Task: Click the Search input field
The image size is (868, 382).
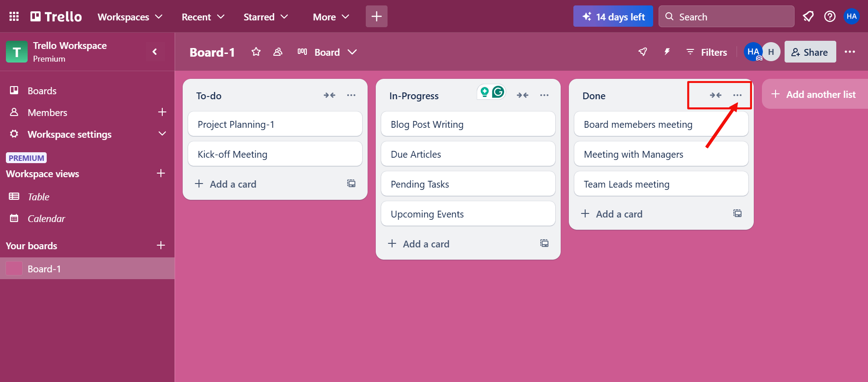Action: pyautogui.click(x=727, y=17)
